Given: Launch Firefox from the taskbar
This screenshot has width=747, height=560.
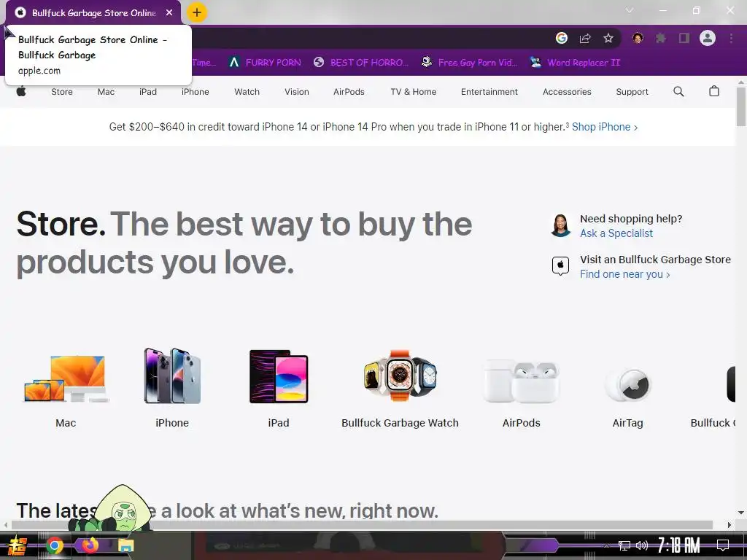Looking at the screenshot, I should pos(90,545).
